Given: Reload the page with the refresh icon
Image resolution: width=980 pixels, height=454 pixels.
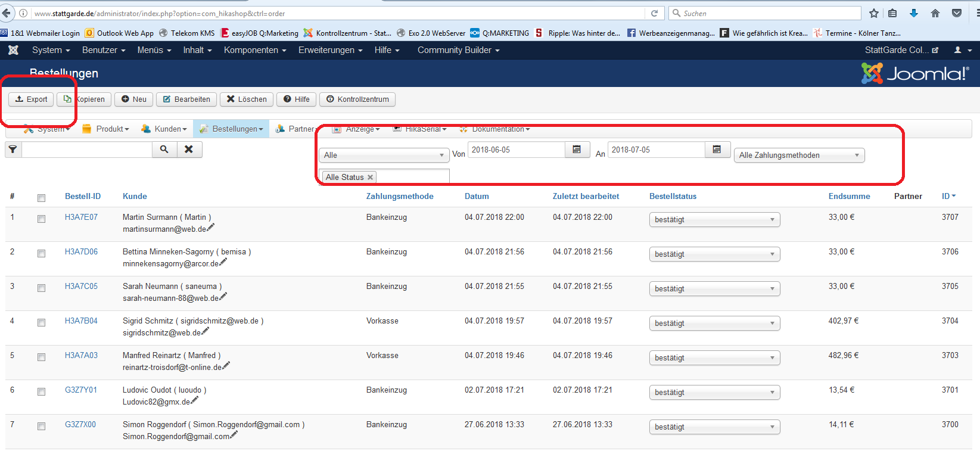Looking at the screenshot, I should 654,13.
